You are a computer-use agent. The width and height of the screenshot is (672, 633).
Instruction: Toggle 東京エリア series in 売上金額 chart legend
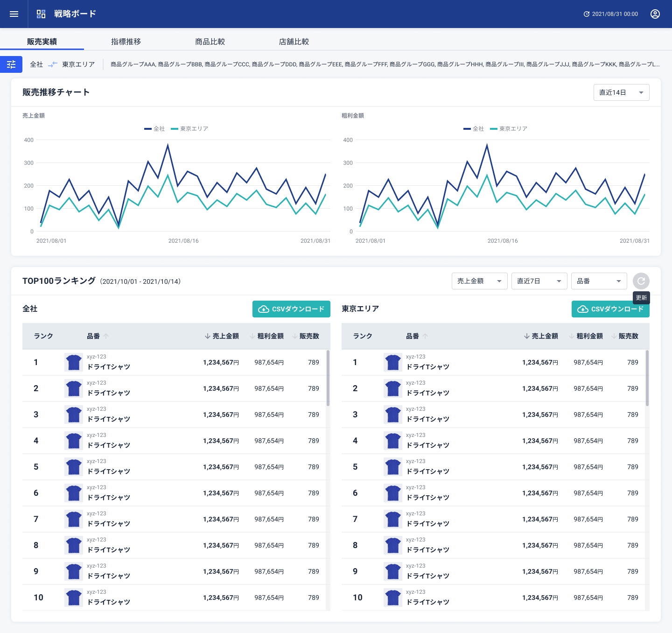[189, 129]
